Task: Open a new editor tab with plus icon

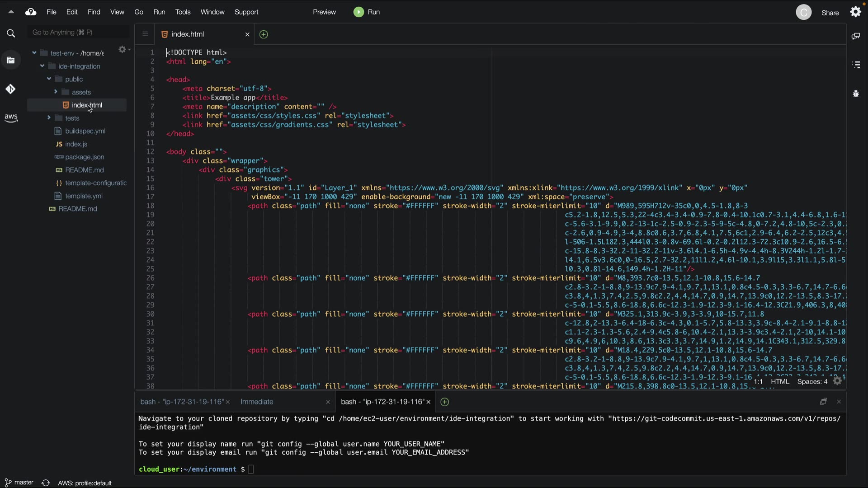Action: (x=264, y=34)
